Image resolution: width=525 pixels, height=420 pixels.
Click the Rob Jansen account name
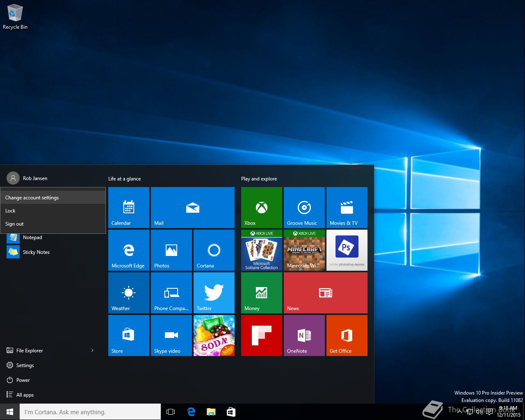click(x=35, y=178)
